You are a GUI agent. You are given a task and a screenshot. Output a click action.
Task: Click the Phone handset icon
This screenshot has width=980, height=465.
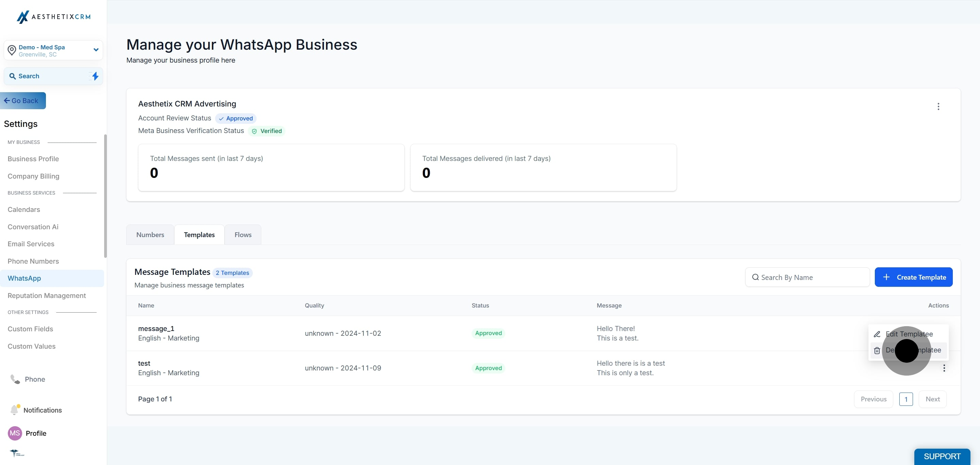[x=15, y=380]
